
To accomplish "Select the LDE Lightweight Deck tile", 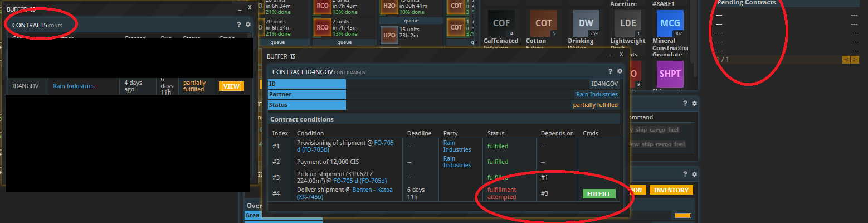I will (628, 23).
